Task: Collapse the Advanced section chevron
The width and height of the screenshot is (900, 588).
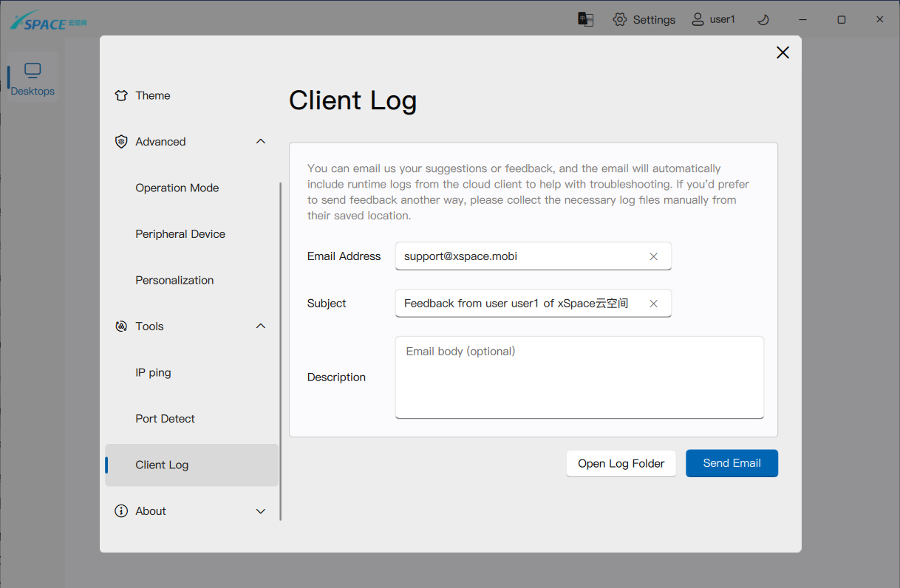Action: coord(260,141)
